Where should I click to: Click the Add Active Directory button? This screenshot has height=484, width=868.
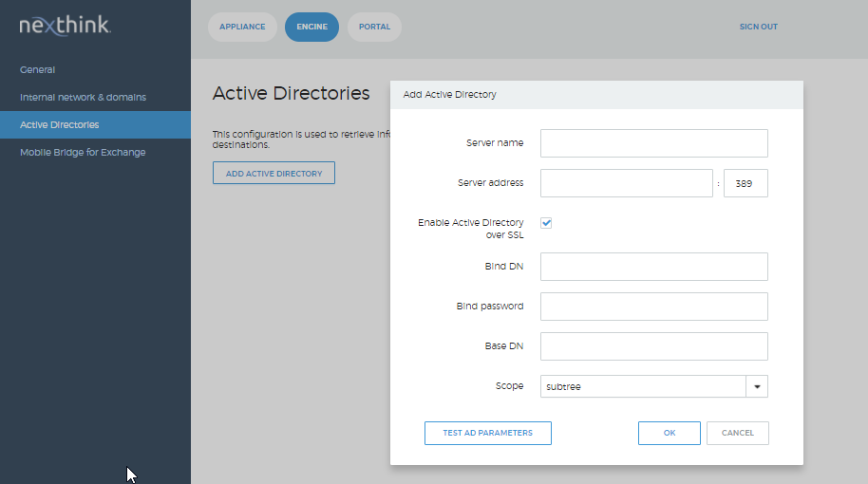(x=274, y=173)
